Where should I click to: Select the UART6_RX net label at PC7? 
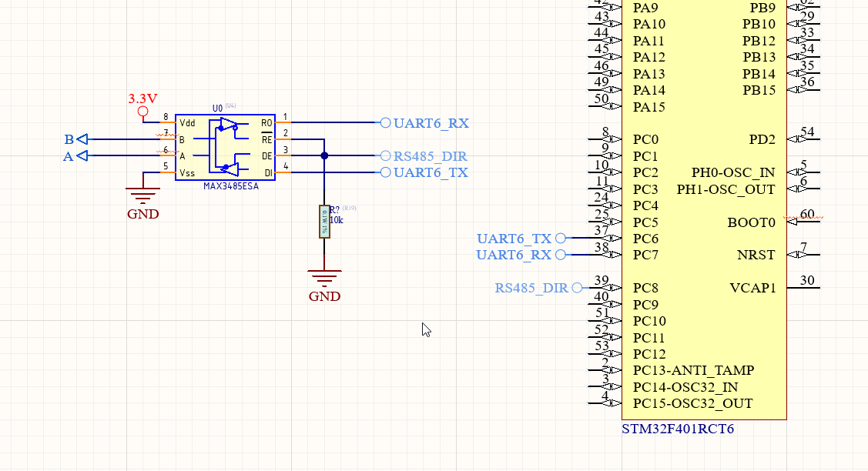click(x=514, y=255)
